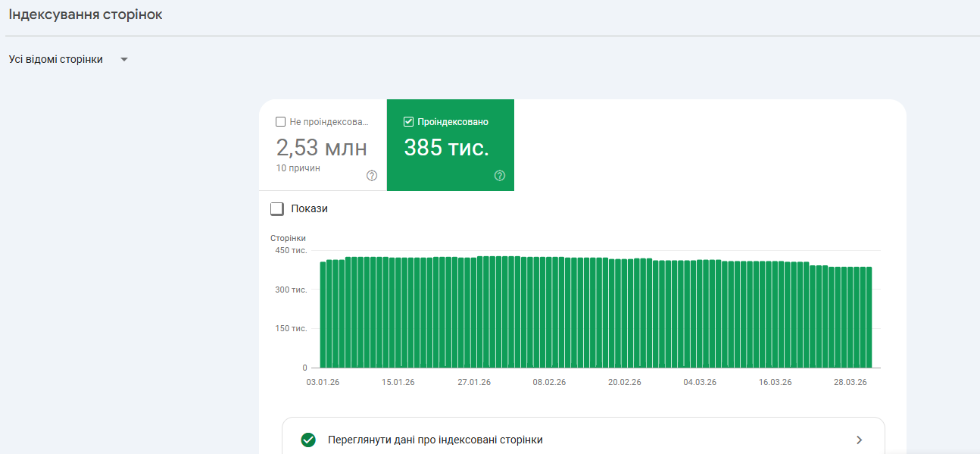
Task: Click chart date label 15.01.26
Action: point(398,382)
